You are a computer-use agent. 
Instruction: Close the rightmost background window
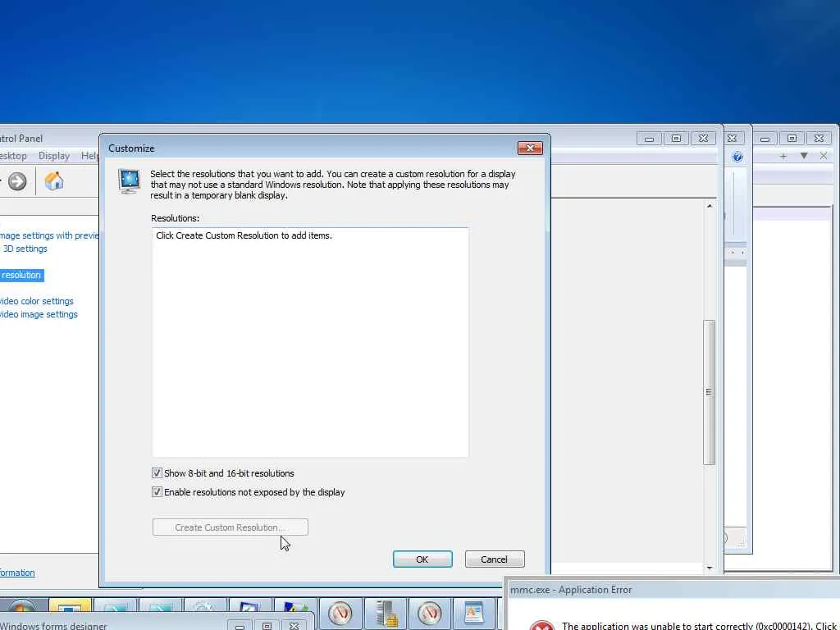point(819,139)
